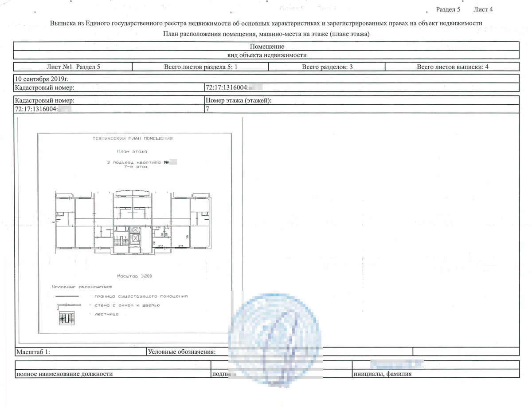Select the staircase symbol in the legend
Screen dimensions: 532x407
pyautogui.click(x=67, y=318)
